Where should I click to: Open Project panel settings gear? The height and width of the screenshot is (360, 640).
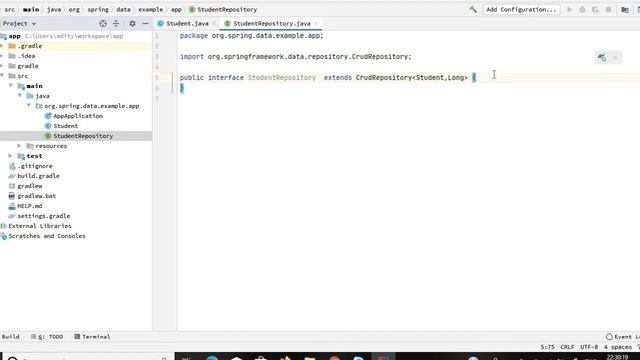pyautogui.click(x=132, y=24)
